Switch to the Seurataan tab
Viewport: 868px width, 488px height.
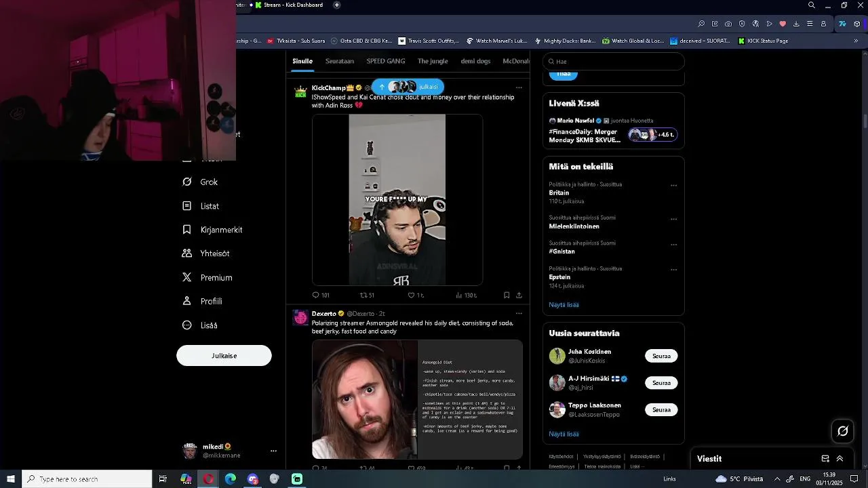[x=340, y=61]
